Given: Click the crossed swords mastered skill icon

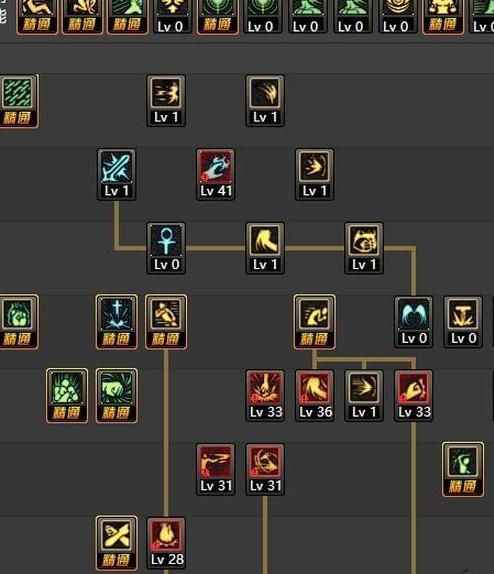Looking at the screenshot, I should coord(116,543).
